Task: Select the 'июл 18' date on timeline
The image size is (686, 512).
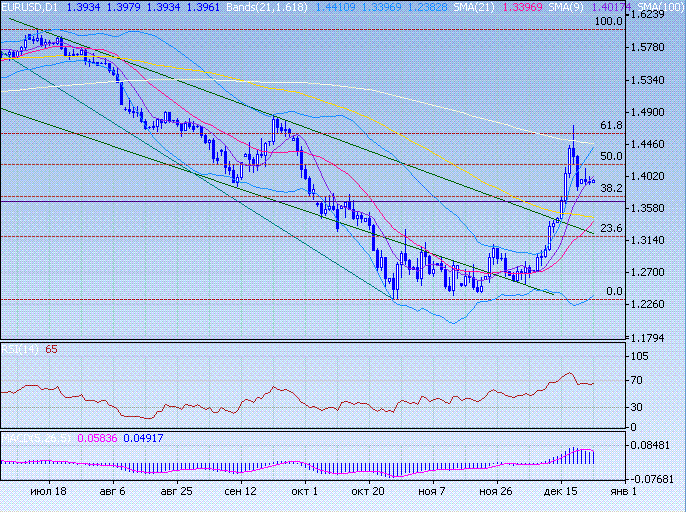Action: tap(48, 493)
